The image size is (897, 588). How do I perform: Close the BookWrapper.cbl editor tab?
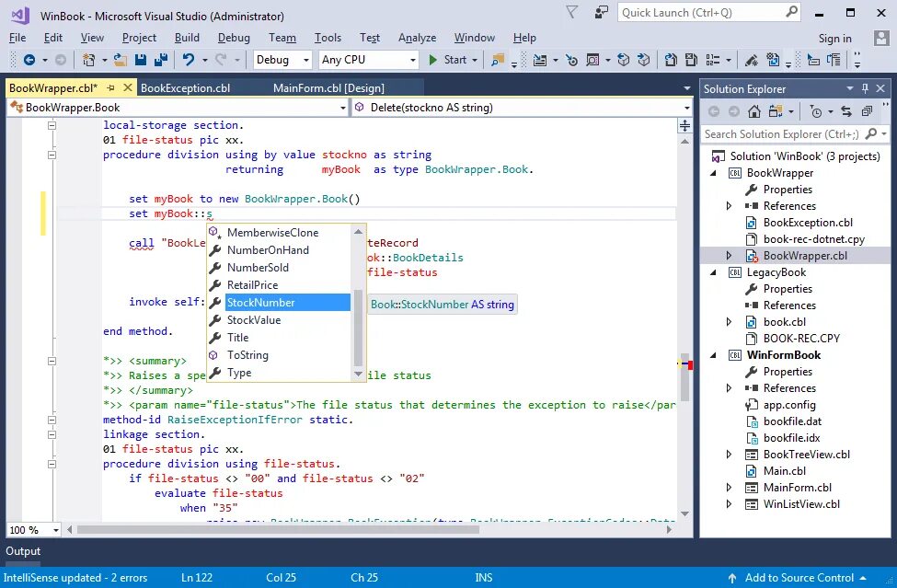128,87
